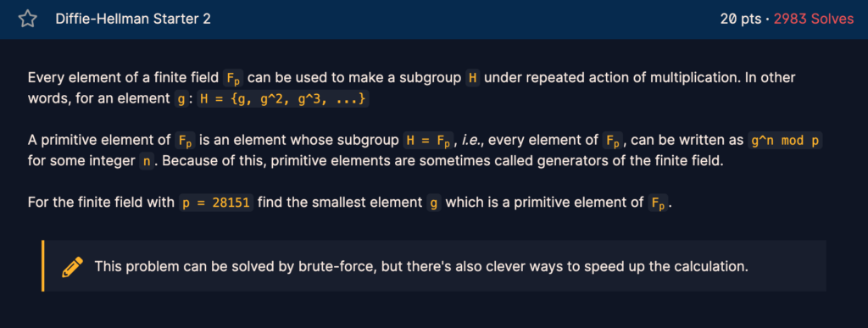View the 2983 Solves list
Viewport: 868px width, 328px height.
point(814,19)
